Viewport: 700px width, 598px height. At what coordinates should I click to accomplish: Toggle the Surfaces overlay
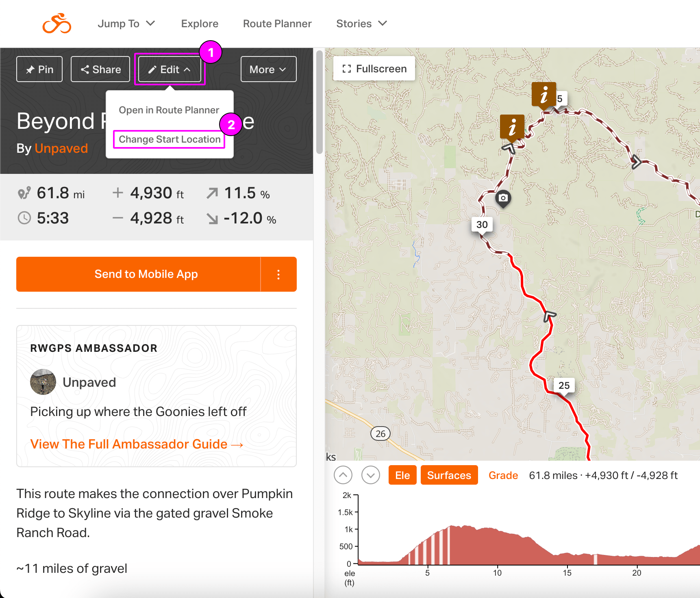pos(449,475)
